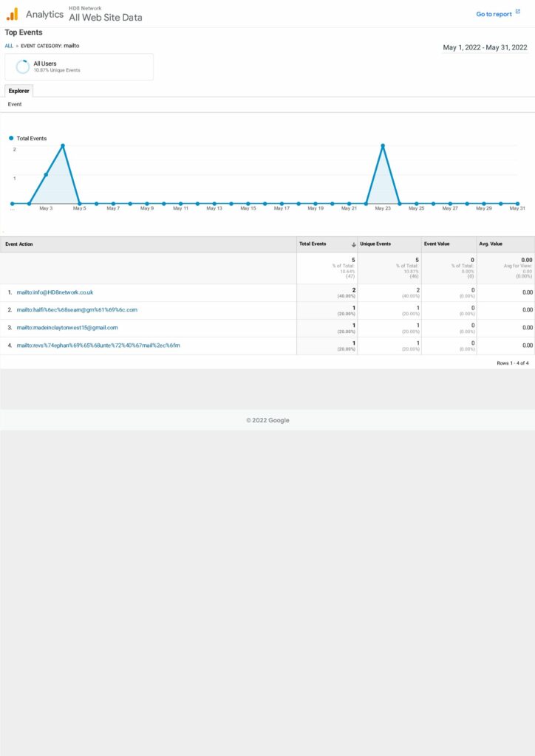
Task: Sort by the Avg. Value column header
Action: click(491, 244)
